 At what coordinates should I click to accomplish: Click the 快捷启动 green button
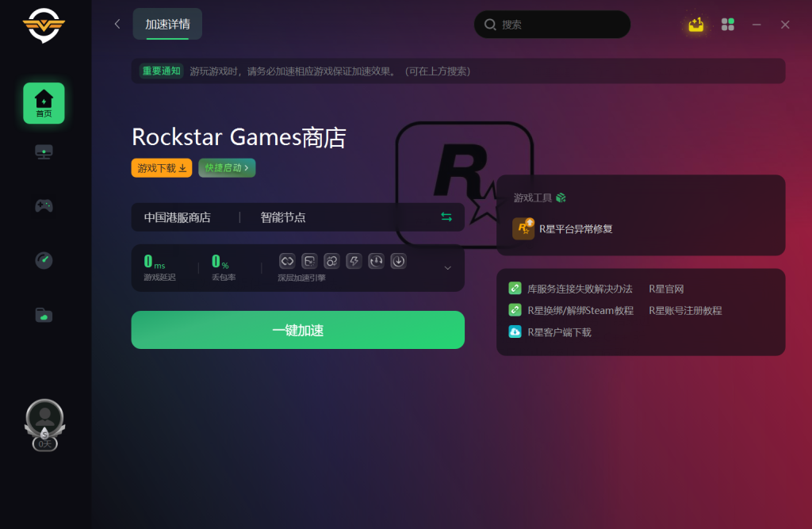[227, 168]
